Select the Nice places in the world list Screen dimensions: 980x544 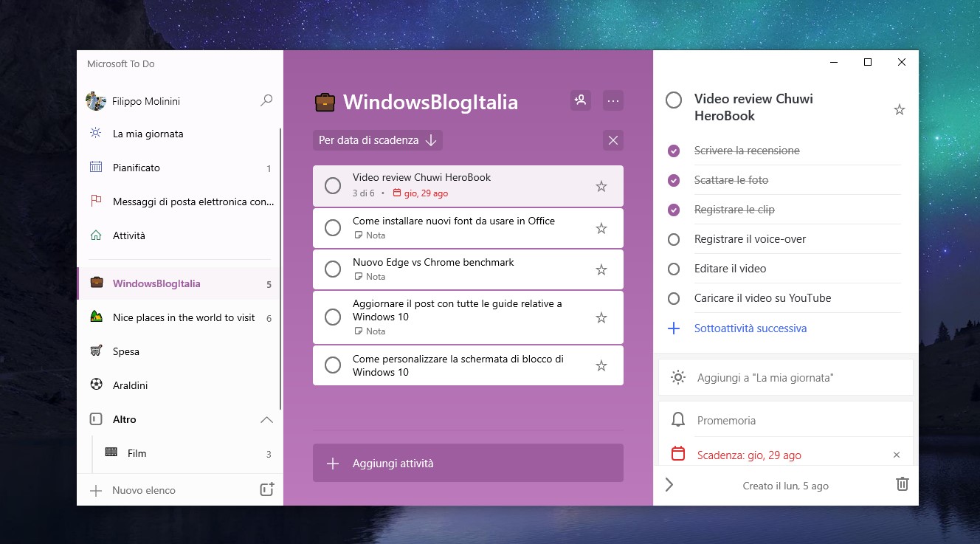click(x=178, y=317)
